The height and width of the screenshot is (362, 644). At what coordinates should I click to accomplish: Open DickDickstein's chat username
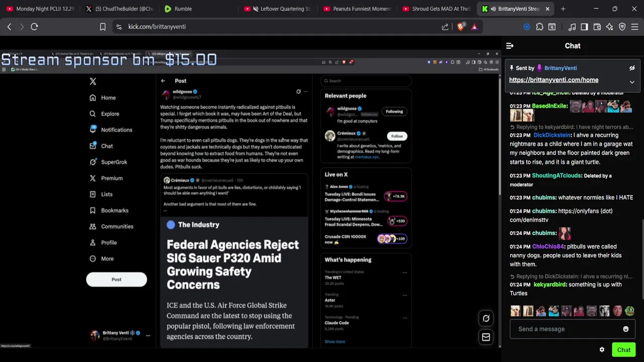(552, 135)
